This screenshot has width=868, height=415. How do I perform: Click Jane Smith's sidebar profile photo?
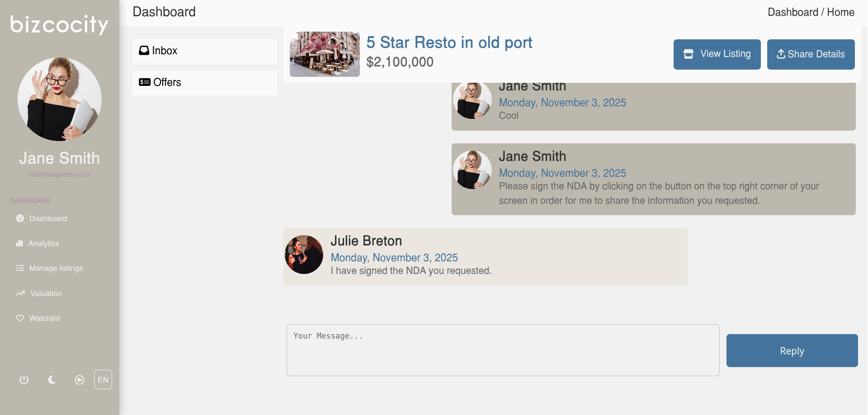(x=60, y=99)
